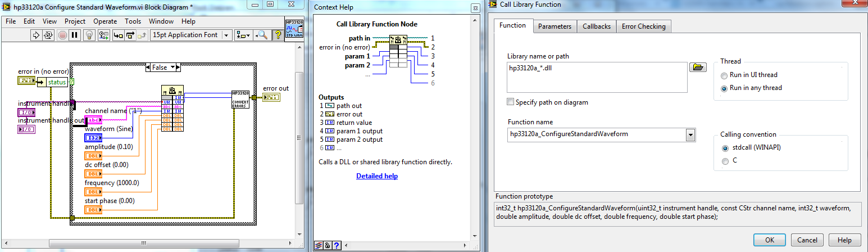Select the error out cluster terminal
This screenshot has width=868, height=252.
[271, 97]
